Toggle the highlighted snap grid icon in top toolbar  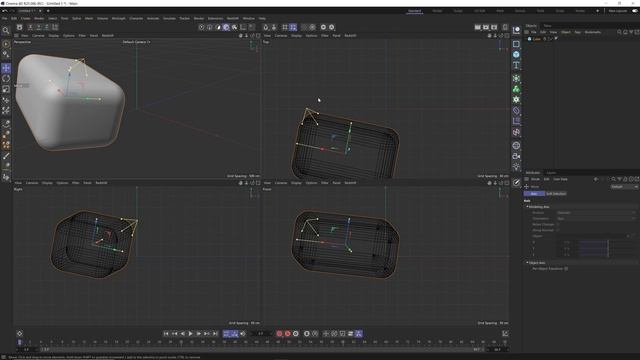pos(293,27)
